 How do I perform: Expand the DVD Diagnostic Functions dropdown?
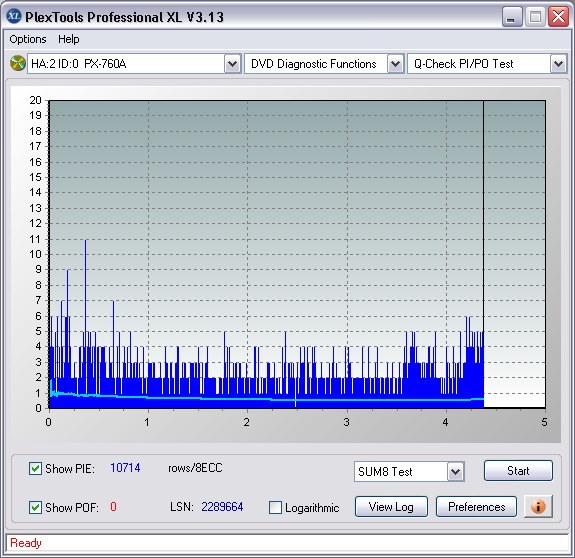395,64
